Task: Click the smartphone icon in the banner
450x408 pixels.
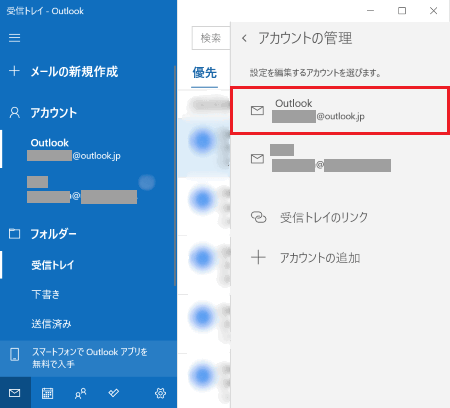Action: [x=14, y=354]
